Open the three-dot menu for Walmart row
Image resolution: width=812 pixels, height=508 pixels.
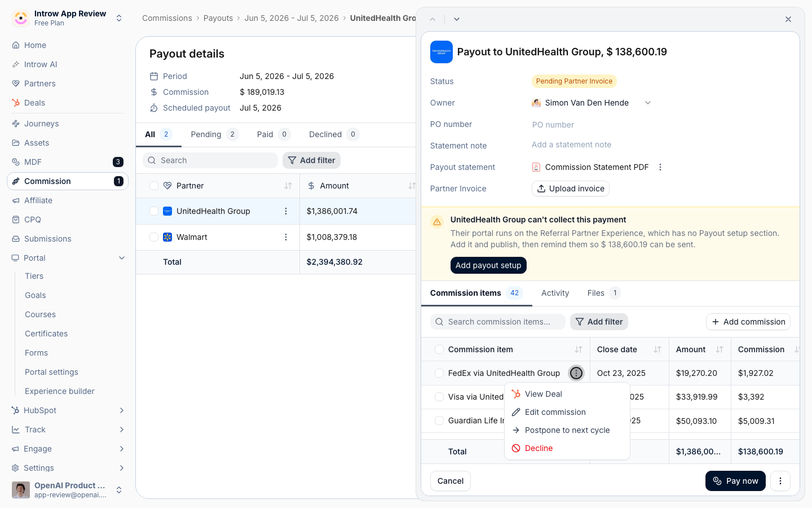[x=286, y=237]
